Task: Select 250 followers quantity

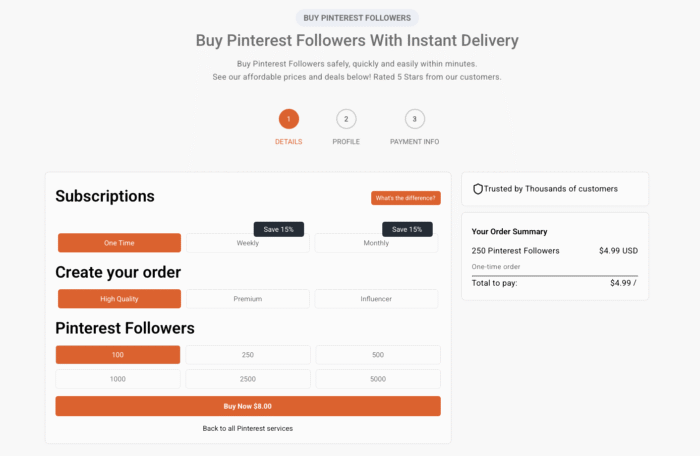Action: click(248, 355)
